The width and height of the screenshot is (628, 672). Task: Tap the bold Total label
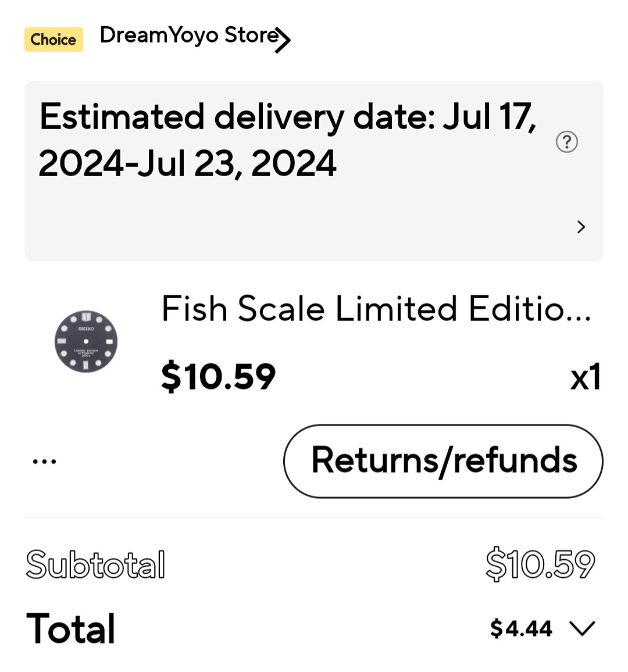(71, 628)
